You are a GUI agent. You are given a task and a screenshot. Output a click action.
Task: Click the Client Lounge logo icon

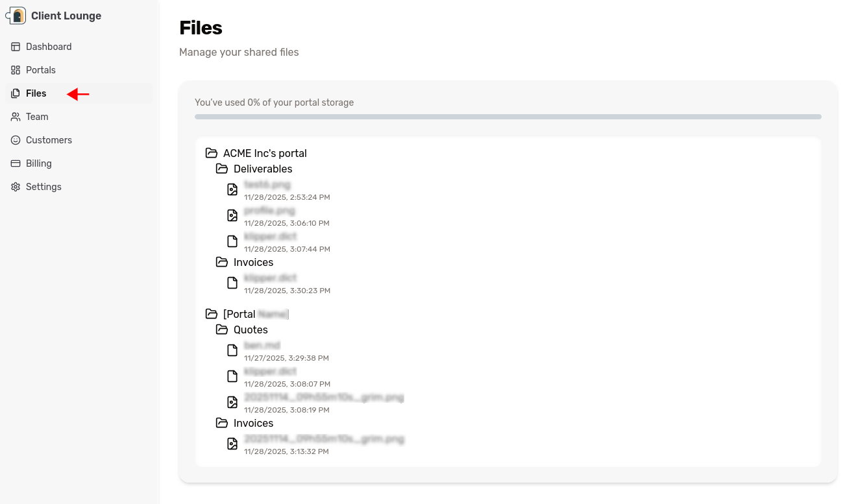click(16, 14)
